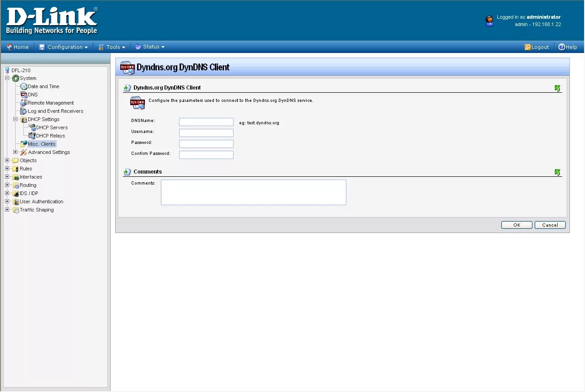Image resolution: width=585 pixels, height=392 pixels.
Task: Click the D-Link logo
Action: (x=52, y=21)
